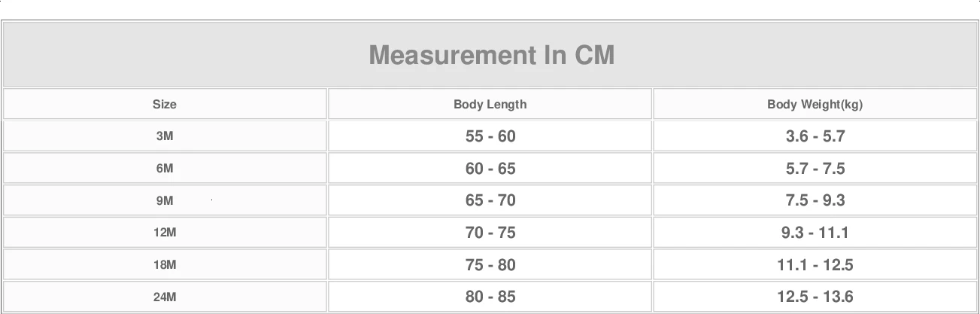This screenshot has width=980, height=314.
Task: Select body length 70 - 75 cell
Action: 490,233
